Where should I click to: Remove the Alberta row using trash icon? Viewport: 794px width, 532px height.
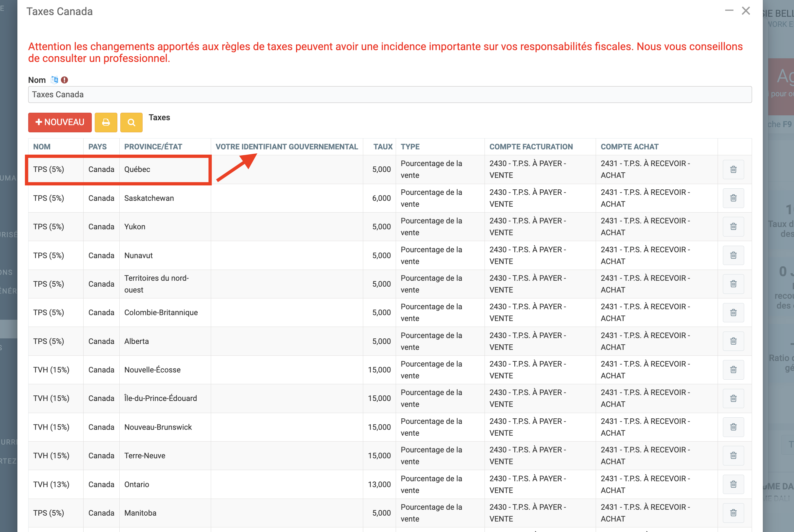(733, 341)
